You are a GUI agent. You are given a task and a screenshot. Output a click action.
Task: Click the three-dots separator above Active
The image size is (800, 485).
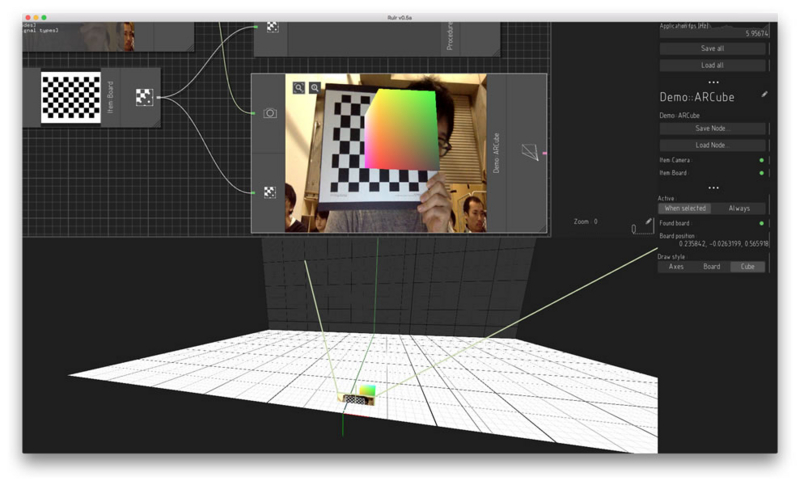point(713,188)
